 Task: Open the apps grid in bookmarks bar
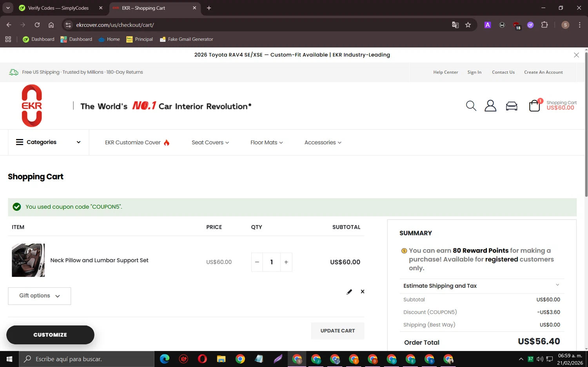8,39
